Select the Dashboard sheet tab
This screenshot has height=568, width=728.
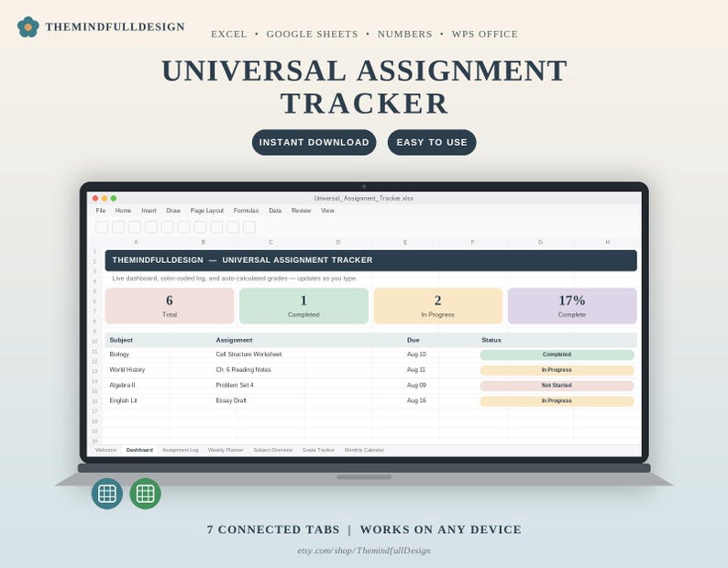[139, 450]
